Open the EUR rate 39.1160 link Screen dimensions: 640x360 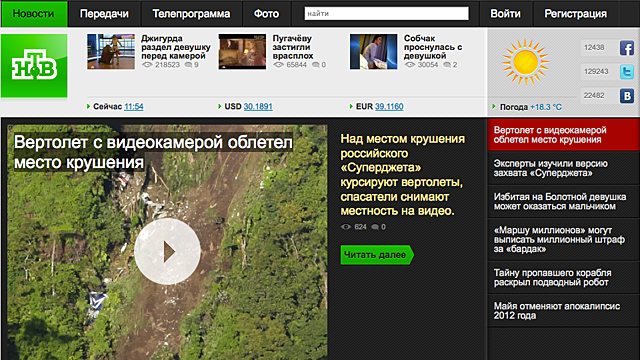[x=389, y=107]
